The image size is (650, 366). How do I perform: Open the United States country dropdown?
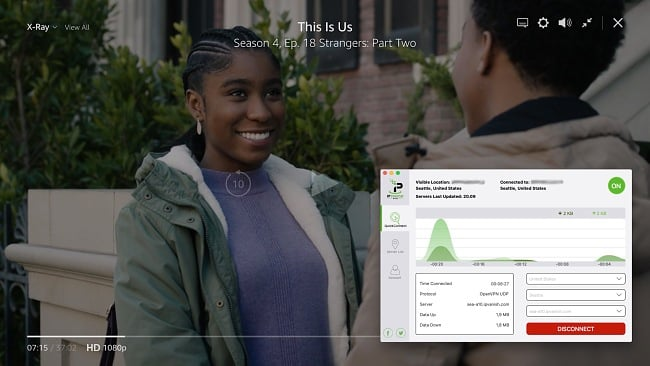pyautogui.click(x=576, y=279)
